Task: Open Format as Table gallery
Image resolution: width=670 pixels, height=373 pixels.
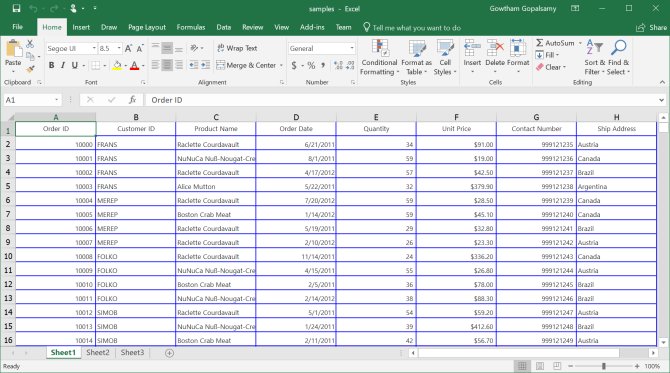Action: coord(416,58)
